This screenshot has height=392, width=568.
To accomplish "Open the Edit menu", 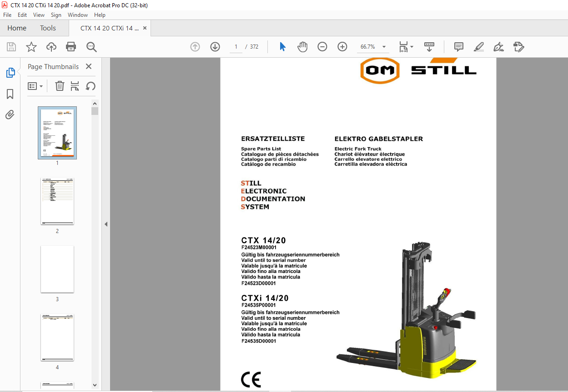I will [22, 15].
